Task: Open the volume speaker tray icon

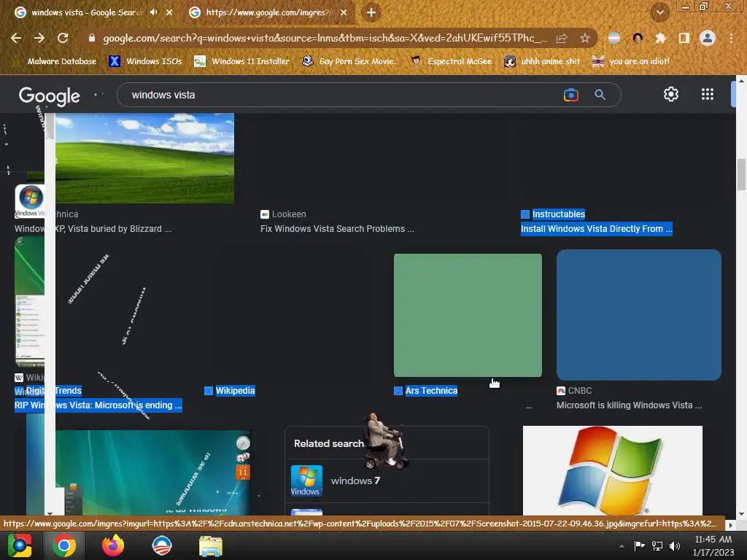Action: click(675, 545)
